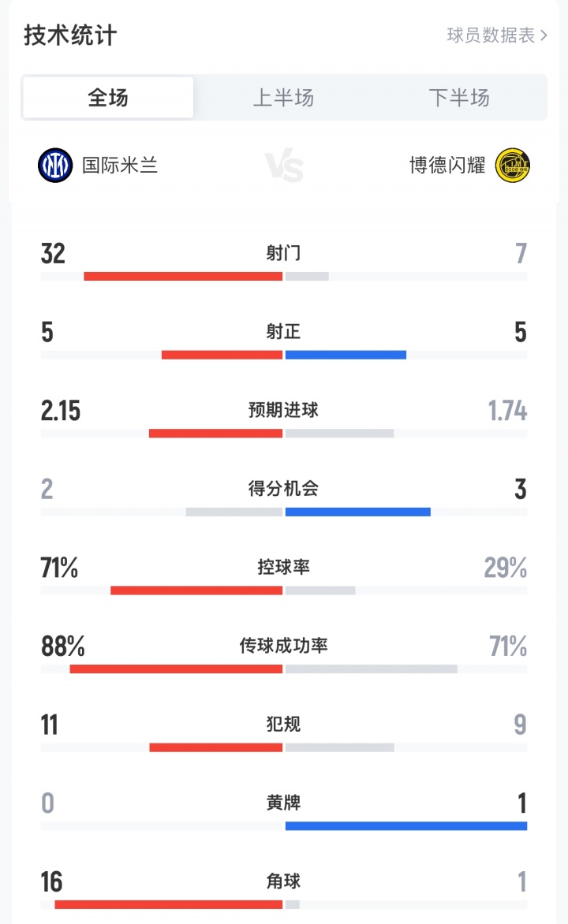Expand the chevron next to 球员数据表

tap(544, 35)
